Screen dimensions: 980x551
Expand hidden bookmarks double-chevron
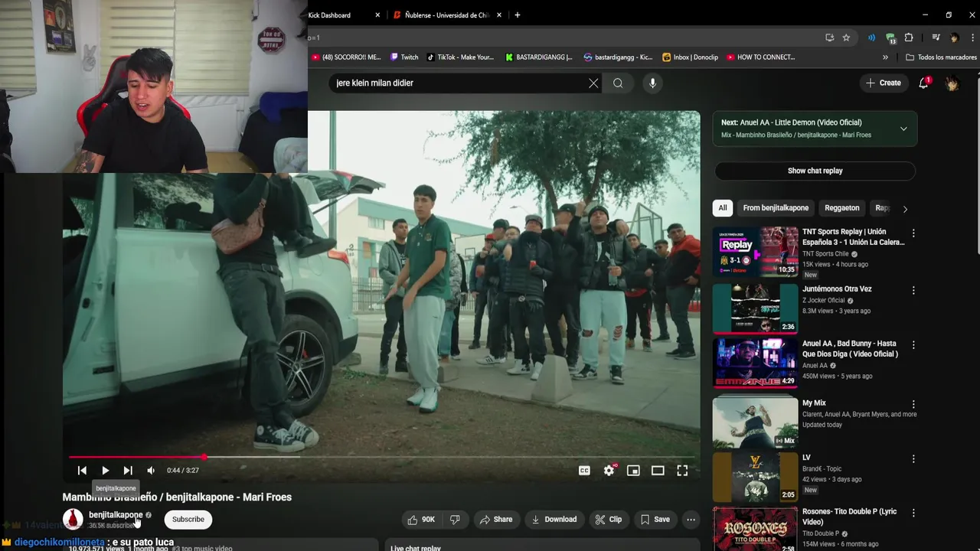[885, 57]
